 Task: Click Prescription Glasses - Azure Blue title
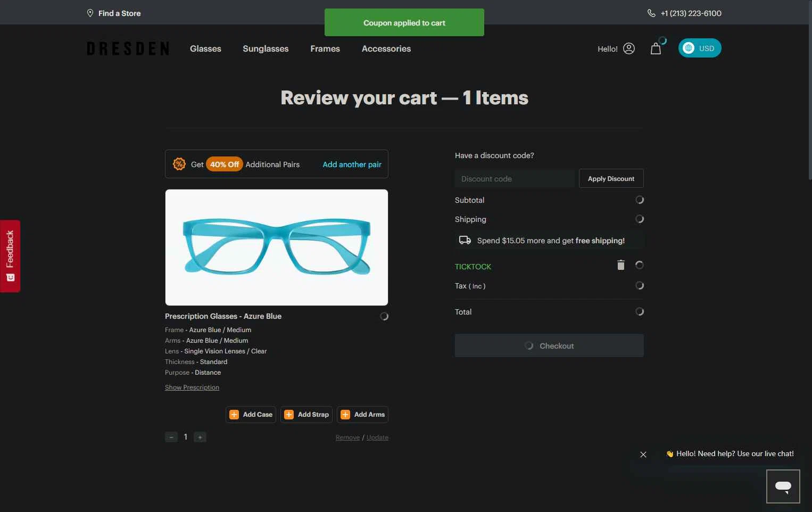pyautogui.click(x=223, y=316)
